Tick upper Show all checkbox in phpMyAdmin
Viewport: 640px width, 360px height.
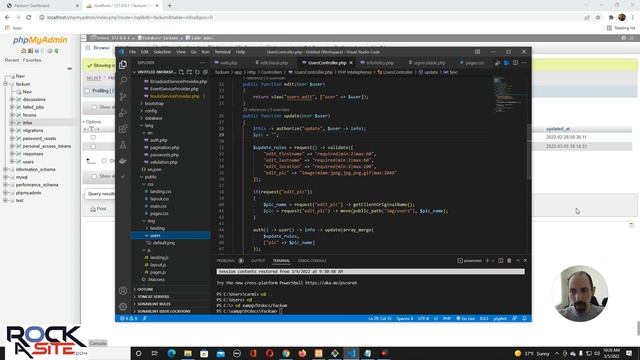(x=94, y=107)
